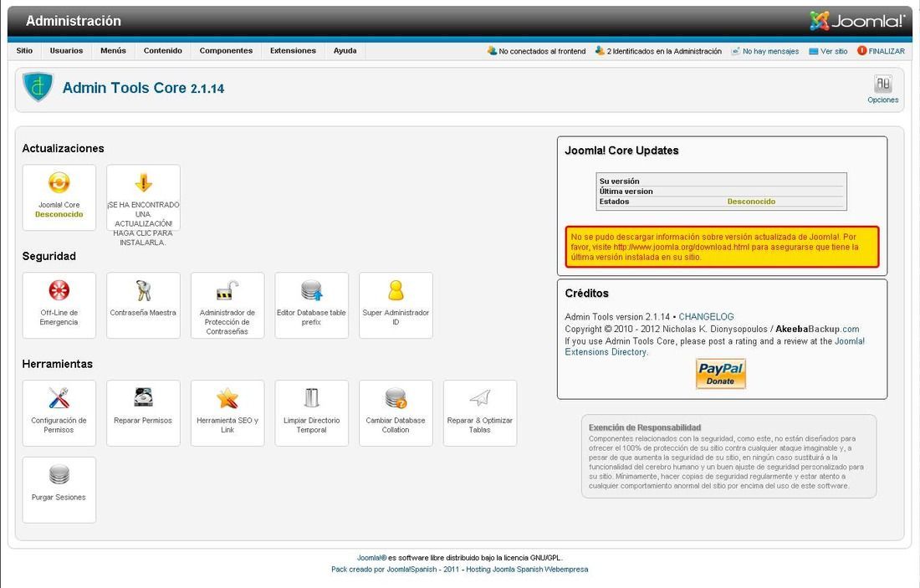This screenshot has width=920, height=588.
Task: Click Purgar Sesiones icon
Action: click(59, 474)
